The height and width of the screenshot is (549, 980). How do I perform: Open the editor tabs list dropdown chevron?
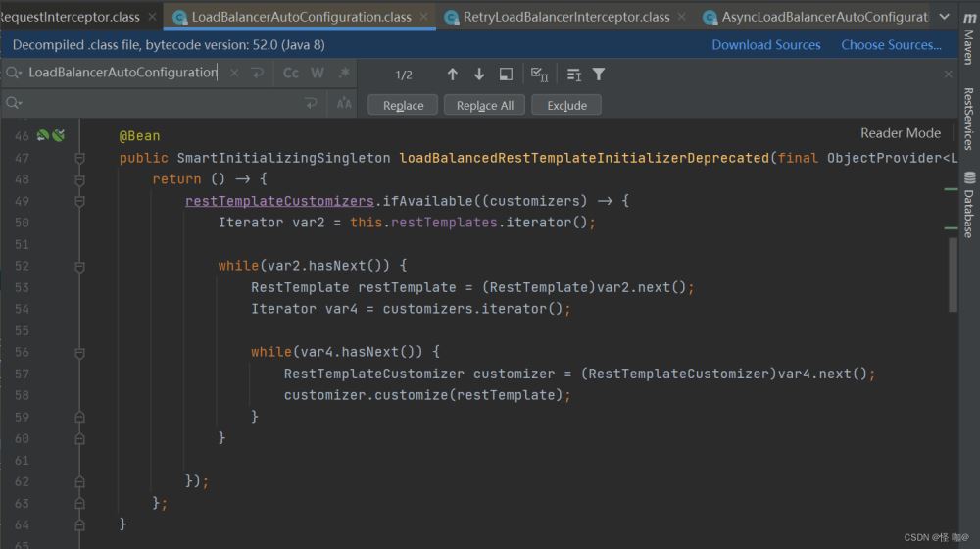coord(944,17)
